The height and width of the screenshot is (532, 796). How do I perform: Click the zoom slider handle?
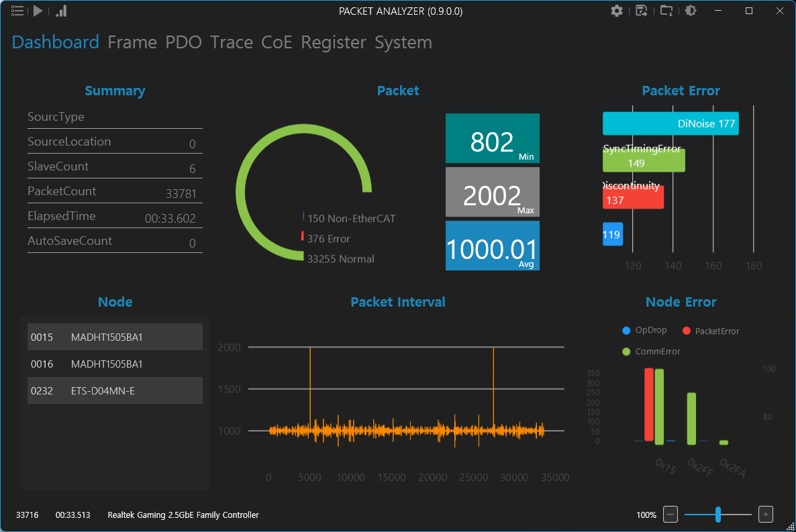point(718,515)
